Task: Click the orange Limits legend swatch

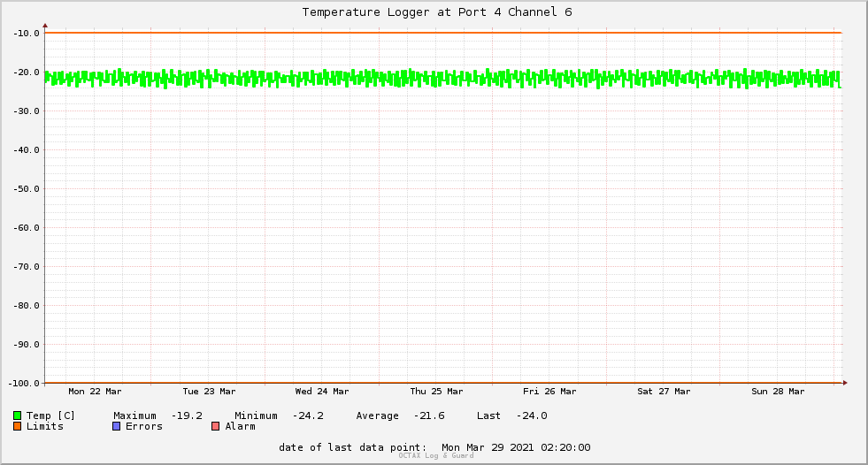Action: pos(17,426)
